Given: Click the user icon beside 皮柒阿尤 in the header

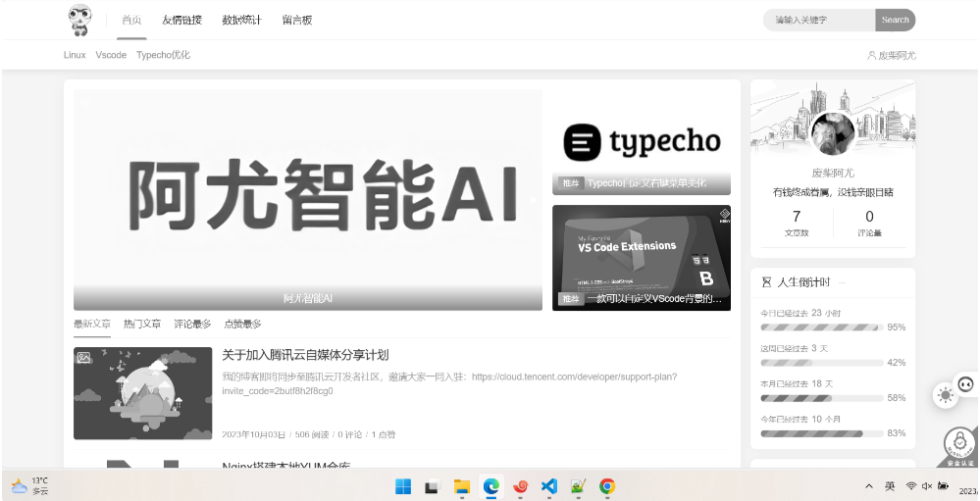Looking at the screenshot, I should pos(871,56).
